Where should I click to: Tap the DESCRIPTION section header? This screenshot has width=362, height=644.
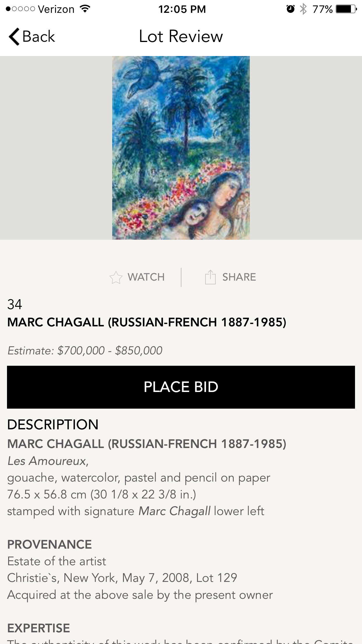[53, 425]
